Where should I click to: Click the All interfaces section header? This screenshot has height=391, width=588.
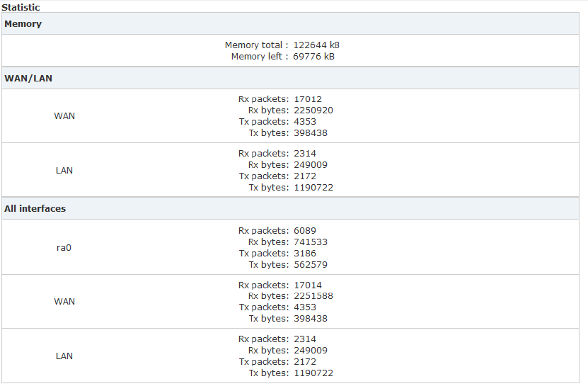(x=35, y=209)
